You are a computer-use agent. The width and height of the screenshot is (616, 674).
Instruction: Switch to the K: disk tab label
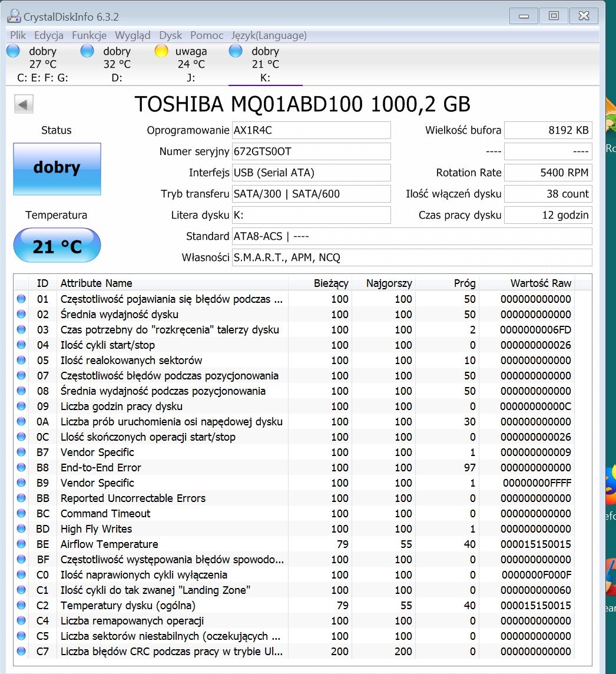click(265, 78)
